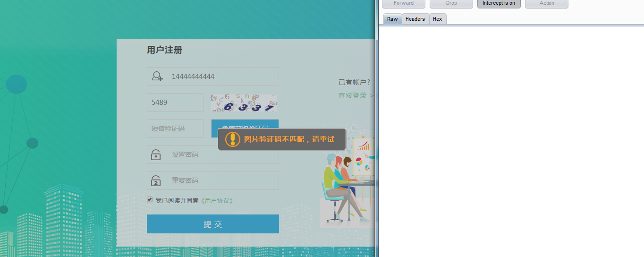Switch to the Raw tab
644x257 pixels.
(x=392, y=19)
